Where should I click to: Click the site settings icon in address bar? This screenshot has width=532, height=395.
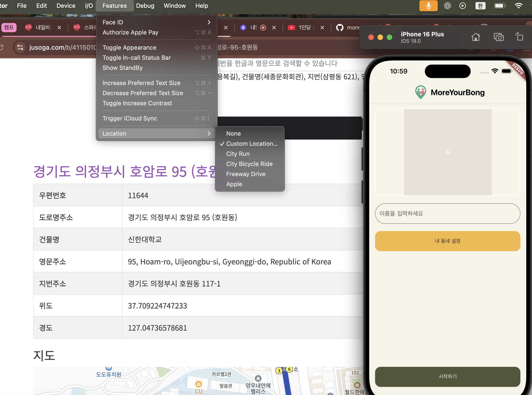(20, 47)
